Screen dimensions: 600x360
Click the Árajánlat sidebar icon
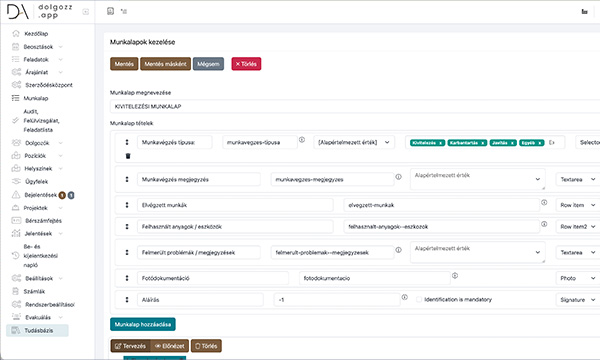click(x=16, y=72)
